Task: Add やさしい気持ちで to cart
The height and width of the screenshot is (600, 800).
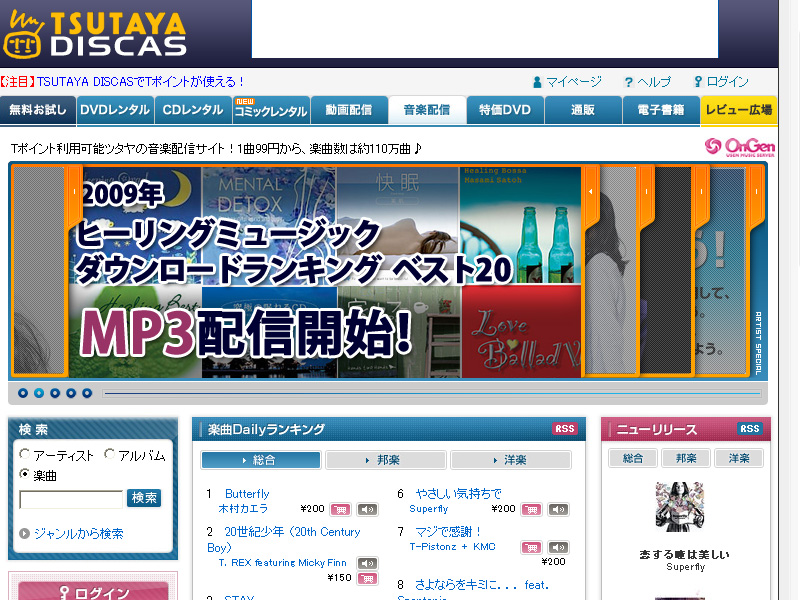Action: click(x=531, y=509)
